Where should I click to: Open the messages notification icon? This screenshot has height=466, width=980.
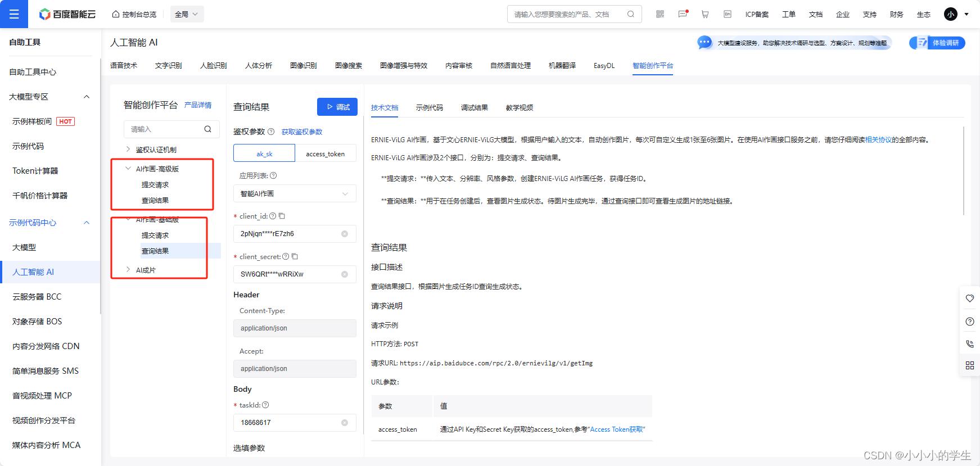click(x=683, y=14)
